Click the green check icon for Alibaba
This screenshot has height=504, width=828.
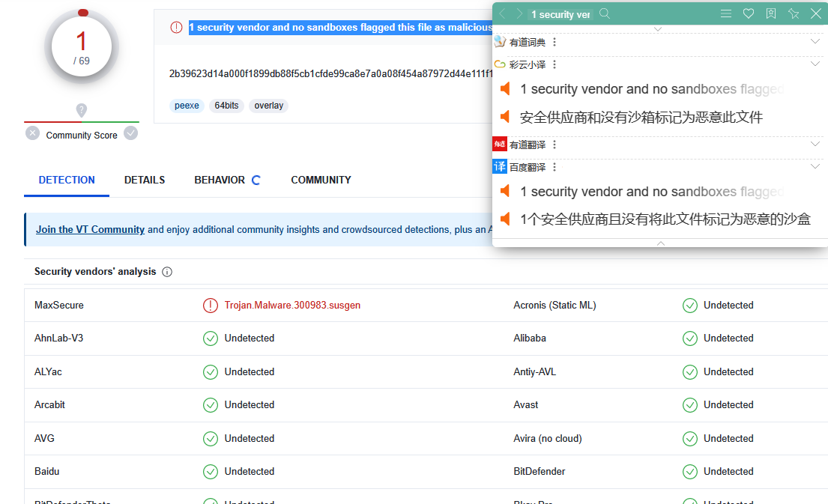(689, 338)
